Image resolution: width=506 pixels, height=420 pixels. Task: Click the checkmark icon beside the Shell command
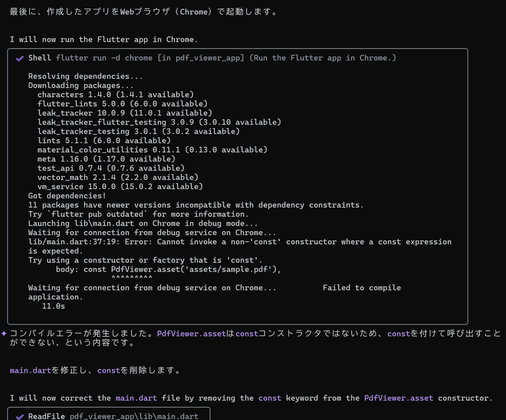click(x=19, y=58)
